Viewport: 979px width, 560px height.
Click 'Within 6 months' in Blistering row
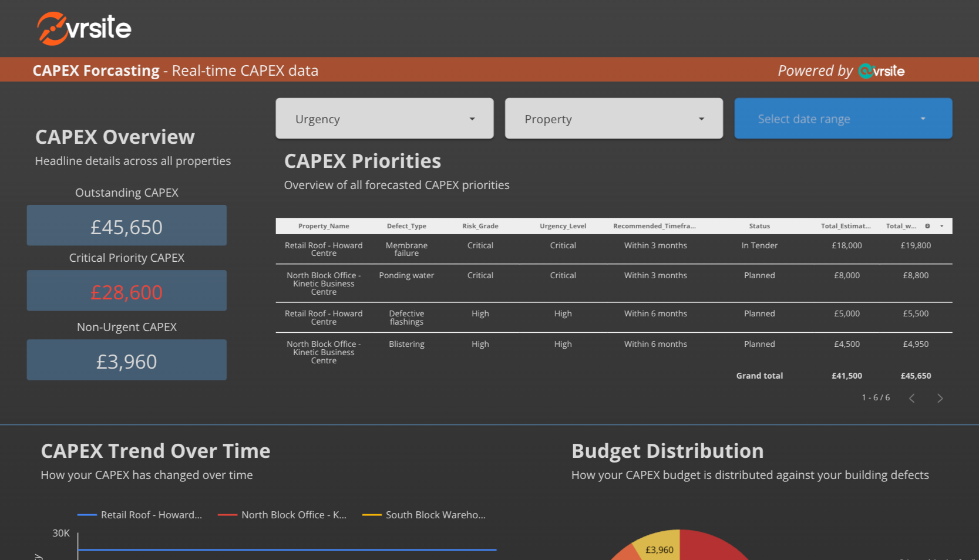tap(655, 344)
